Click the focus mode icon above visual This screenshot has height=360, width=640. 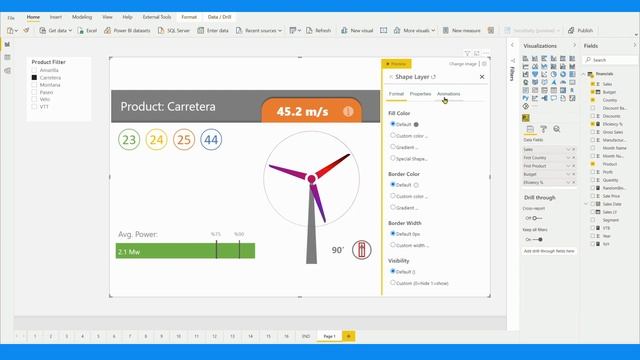476,53
